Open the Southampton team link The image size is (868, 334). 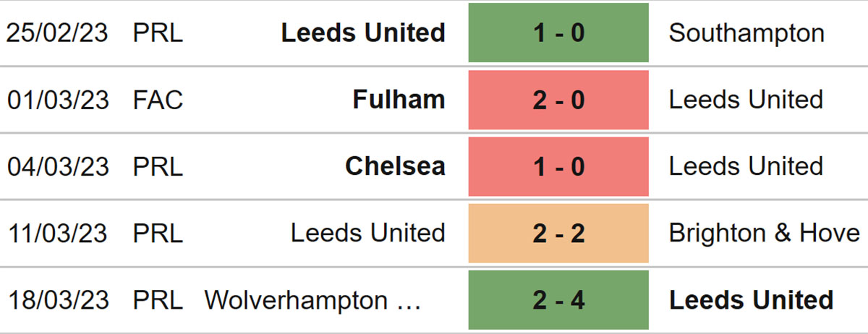pyautogui.click(x=746, y=33)
